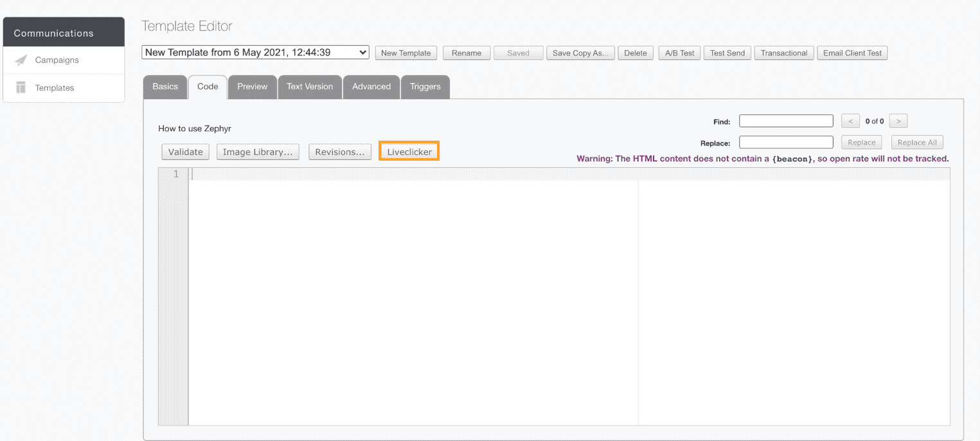Image resolution: width=980 pixels, height=441 pixels.
Task: Open the Triggers tab
Action: click(x=425, y=86)
